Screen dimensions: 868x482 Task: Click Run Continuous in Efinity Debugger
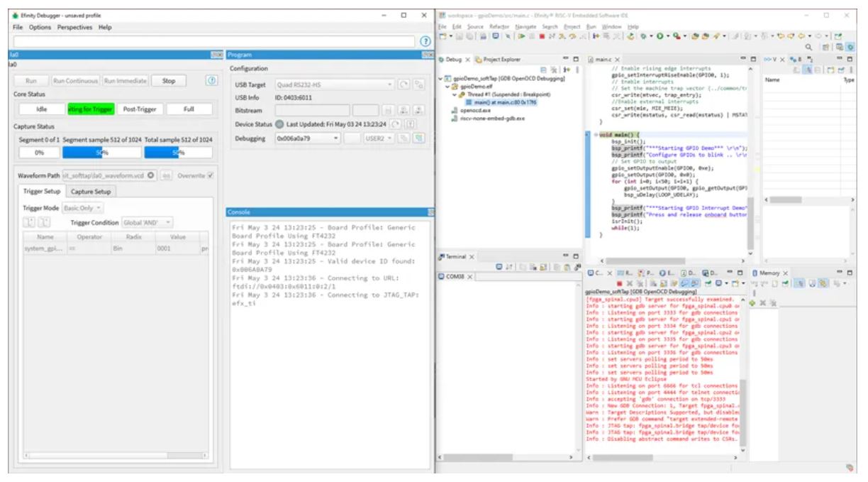(75, 81)
